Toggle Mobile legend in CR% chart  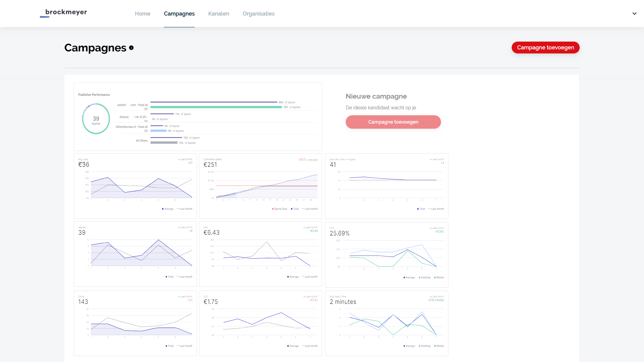(439, 278)
